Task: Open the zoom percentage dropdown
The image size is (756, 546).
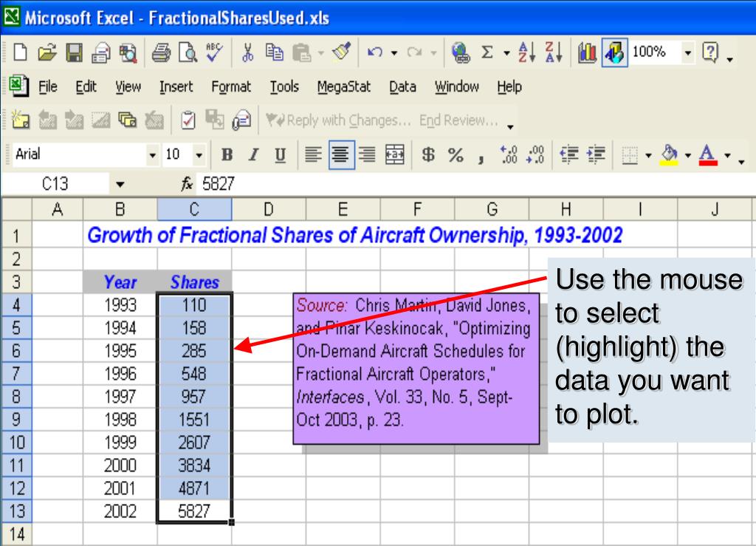Action: click(x=688, y=52)
